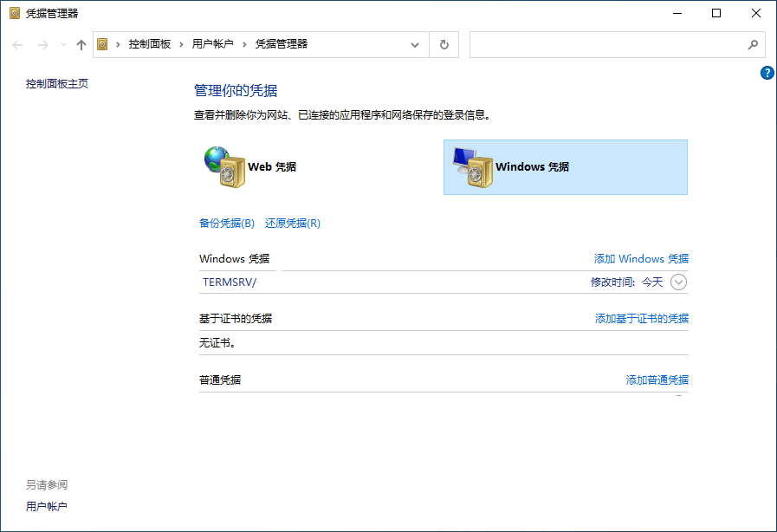Open the TERMSRV credential entry
The width and height of the screenshot is (777, 532).
(x=444, y=282)
